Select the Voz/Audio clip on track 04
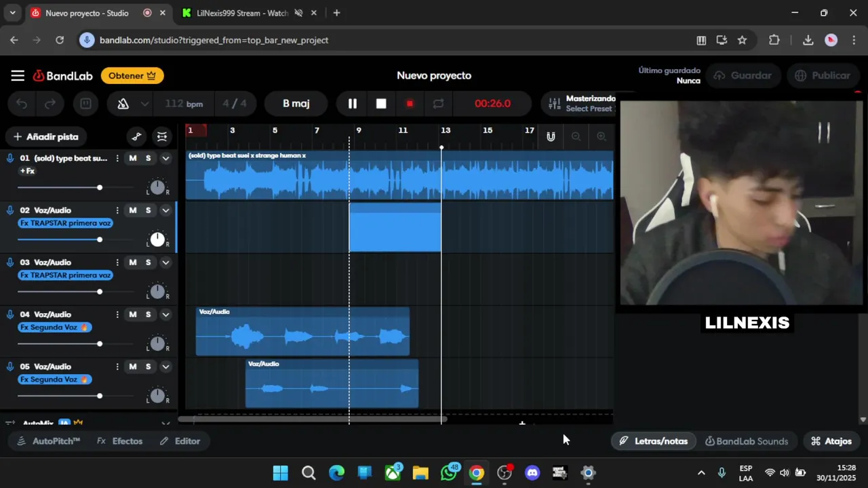 pyautogui.click(x=302, y=331)
